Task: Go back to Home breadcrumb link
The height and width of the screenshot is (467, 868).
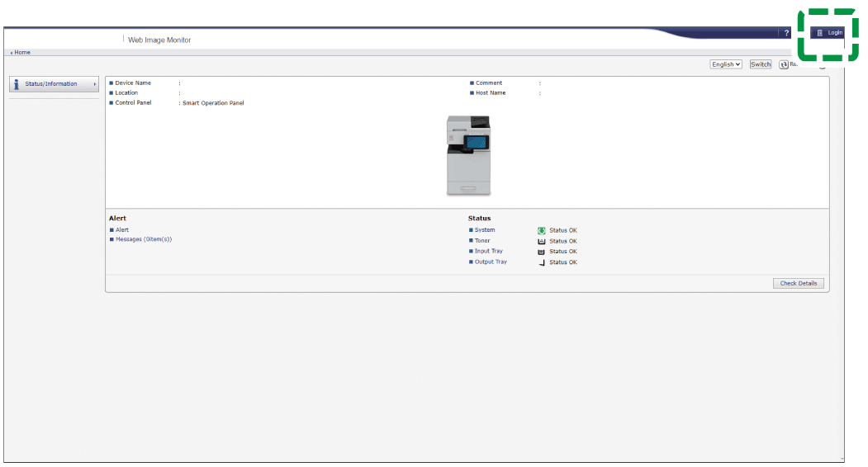Action: (22, 52)
